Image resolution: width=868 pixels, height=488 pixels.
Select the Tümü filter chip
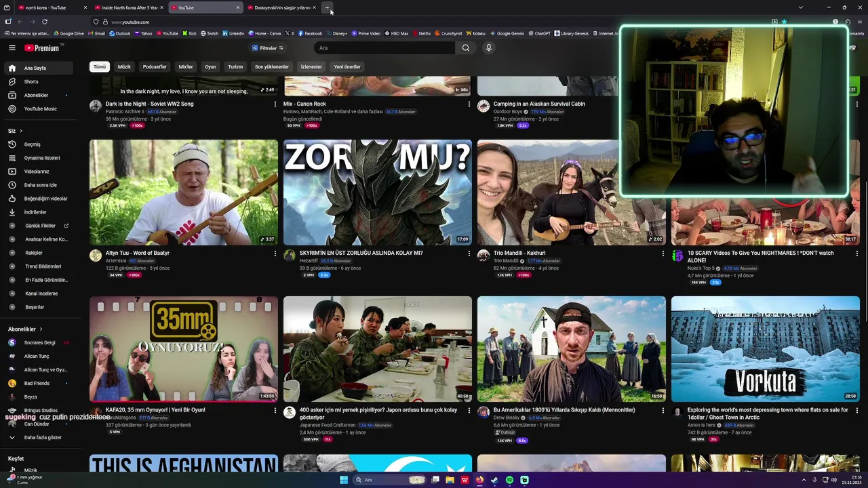[x=100, y=66]
